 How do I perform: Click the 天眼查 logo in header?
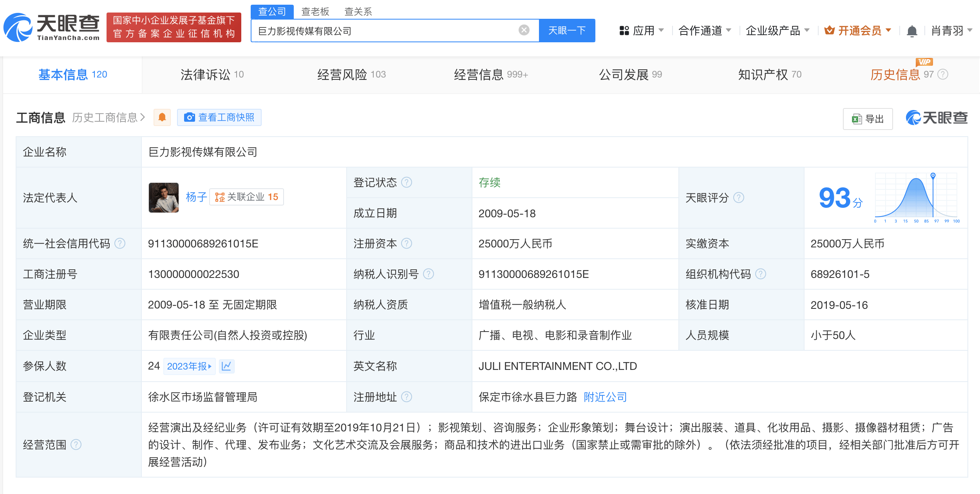click(x=51, y=27)
